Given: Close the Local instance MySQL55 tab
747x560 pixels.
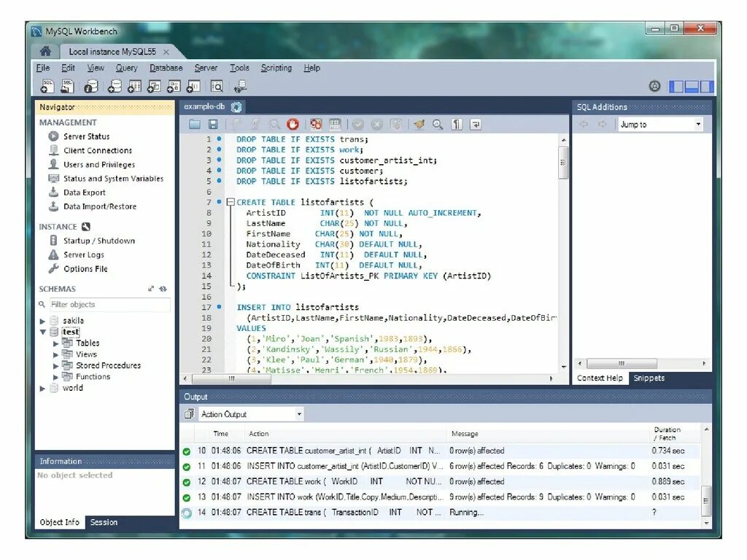Looking at the screenshot, I should point(166,52).
